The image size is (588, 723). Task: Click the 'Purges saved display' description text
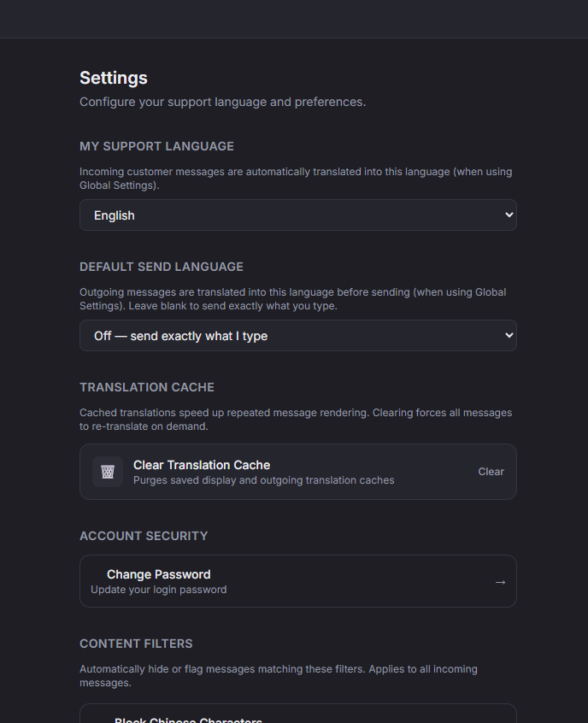pos(264,480)
